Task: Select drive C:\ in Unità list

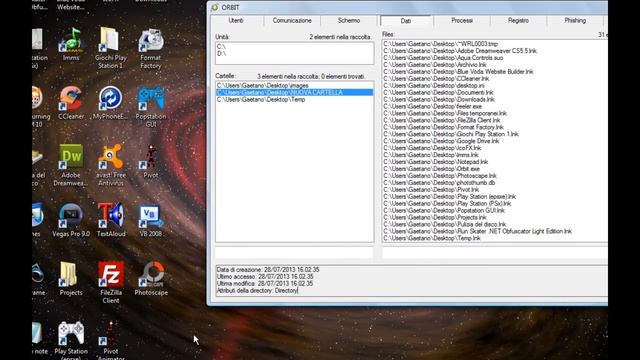Action: click(294, 47)
